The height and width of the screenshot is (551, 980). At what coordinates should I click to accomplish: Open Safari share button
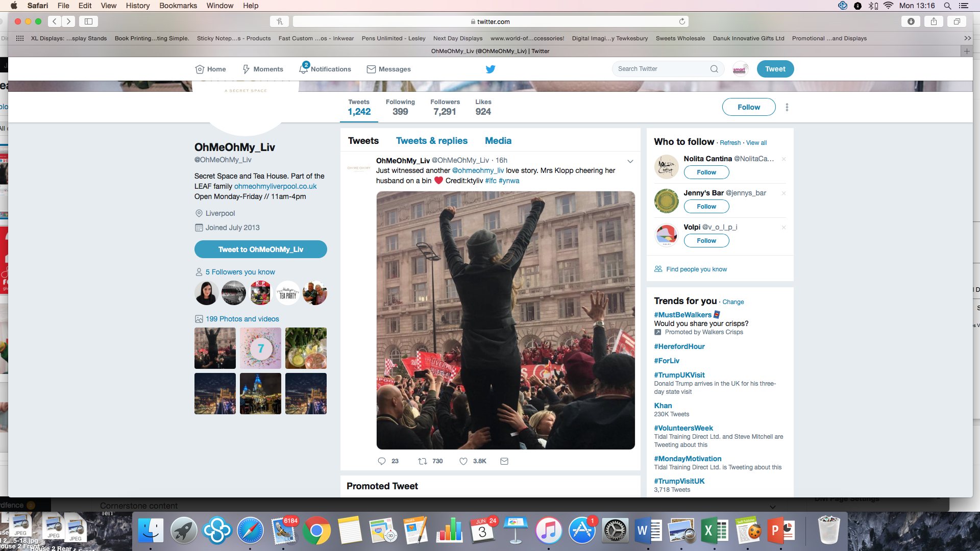(934, 21)
